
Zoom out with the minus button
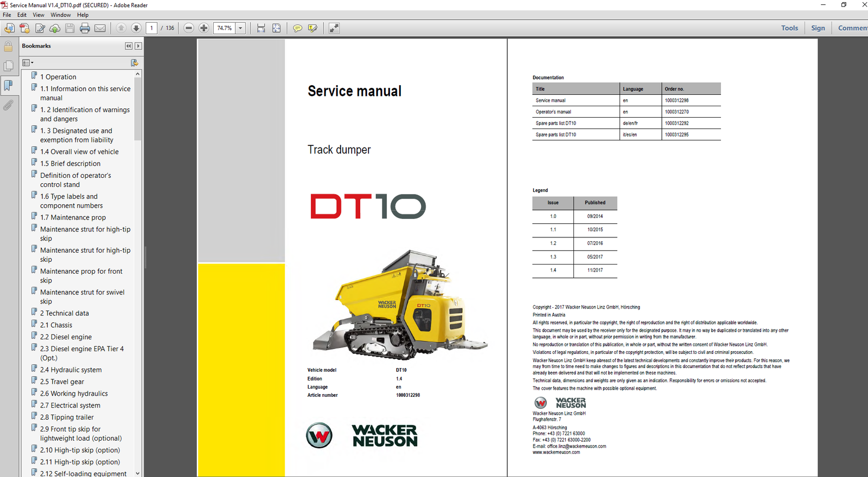pos(189,28)
